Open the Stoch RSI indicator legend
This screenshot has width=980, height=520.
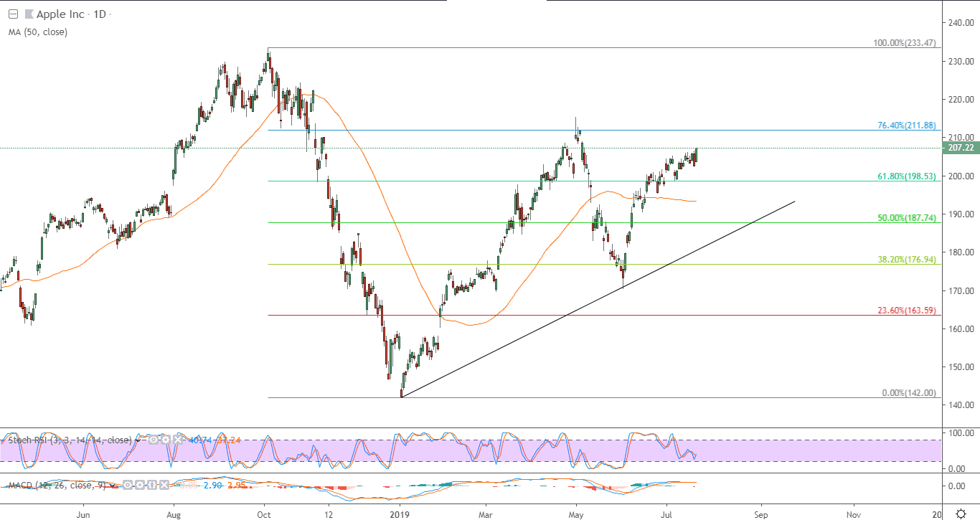click(69, 439)
